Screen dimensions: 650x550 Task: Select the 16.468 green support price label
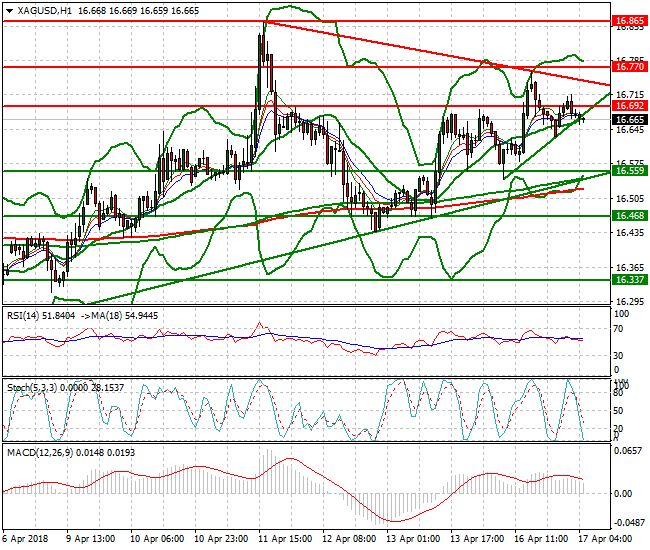[x=630, y=216]
